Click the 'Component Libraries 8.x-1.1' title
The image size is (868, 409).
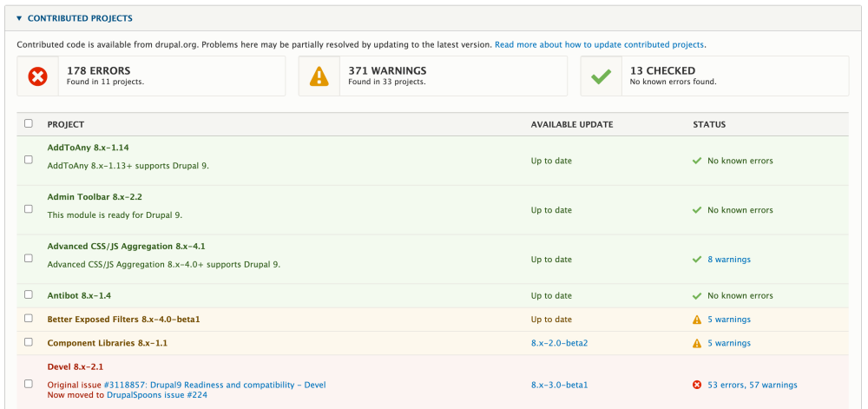(108, 343)
